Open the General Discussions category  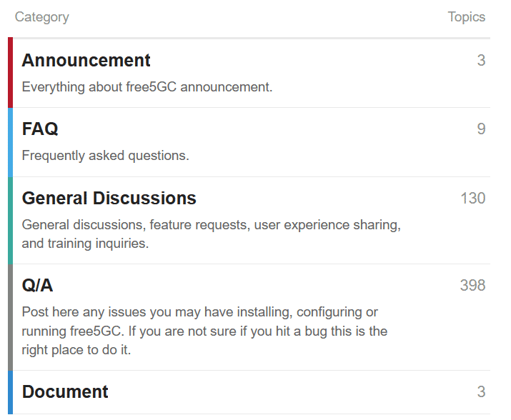[109, 198]
